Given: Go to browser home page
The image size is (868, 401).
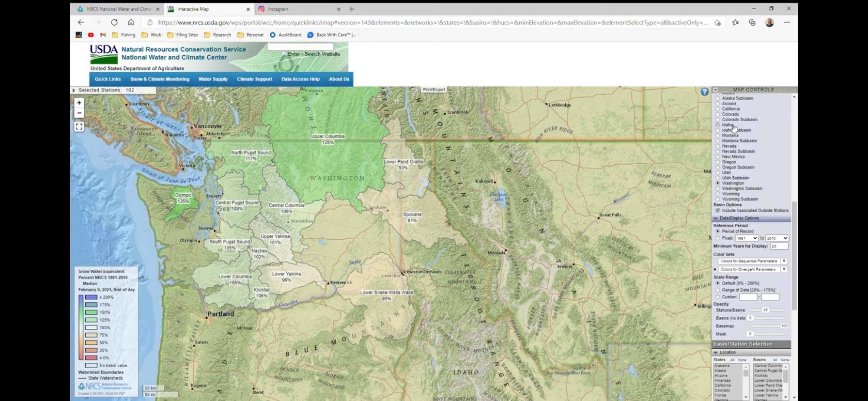Looking at the screenshot, I should pyautogui.click(x=131, y=22).
